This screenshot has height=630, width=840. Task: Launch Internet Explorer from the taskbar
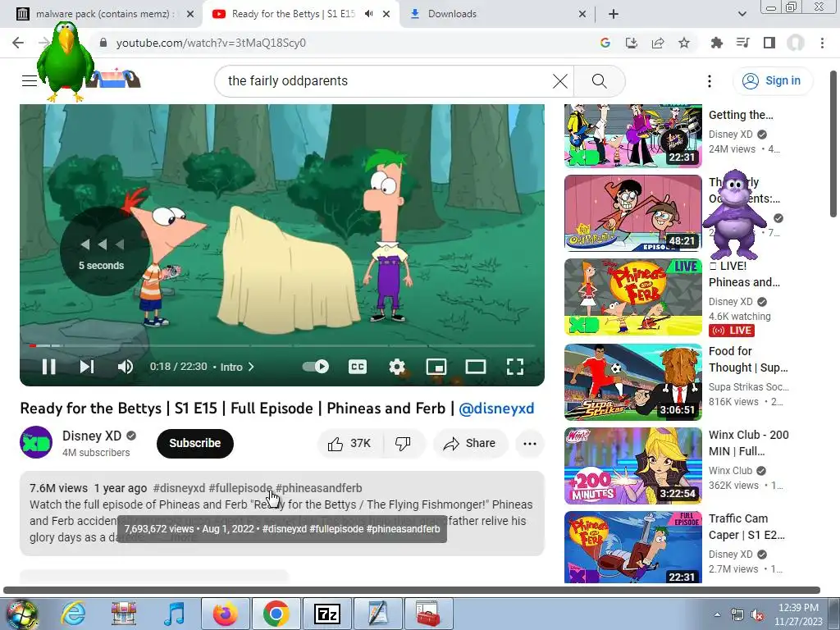(x=73, y=614)
